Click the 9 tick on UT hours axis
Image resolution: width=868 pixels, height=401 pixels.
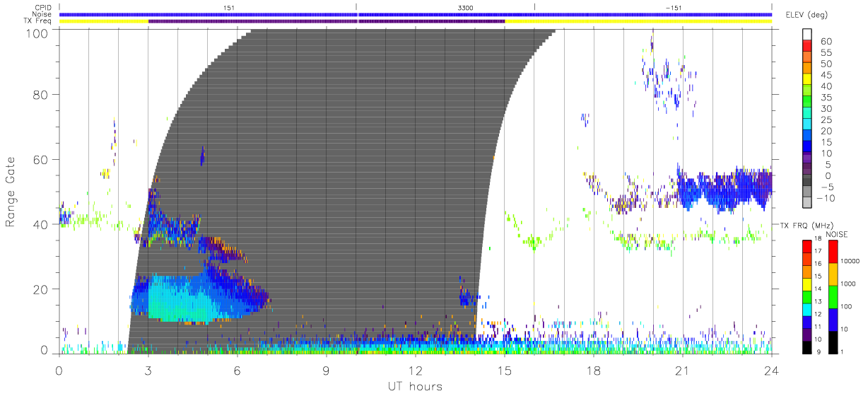pyautogui.click(x=327, y=369)
